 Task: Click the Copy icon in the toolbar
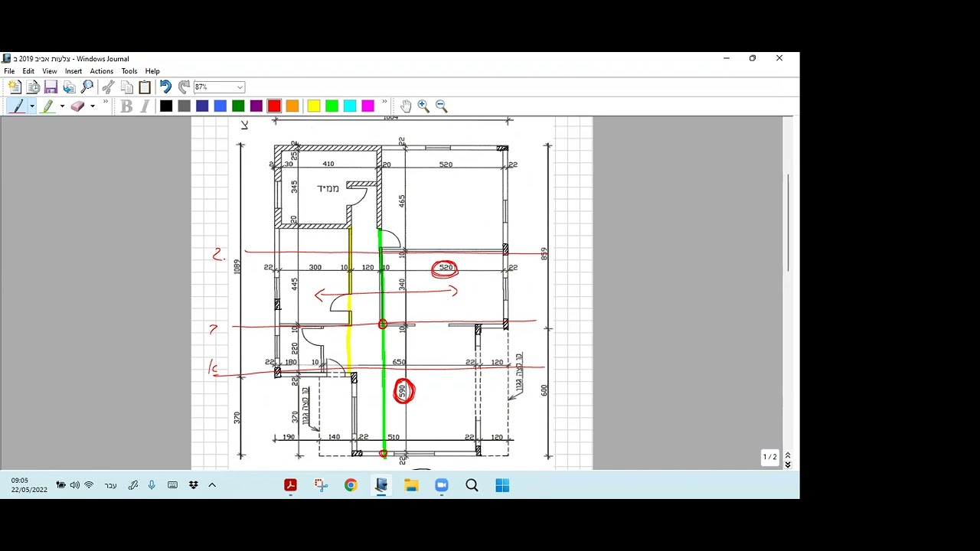tap(126, 87)
